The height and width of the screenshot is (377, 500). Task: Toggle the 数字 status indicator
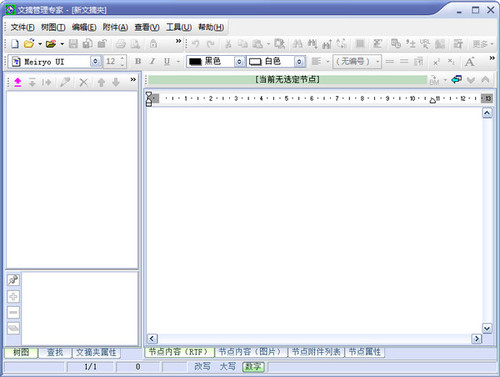tap(253, 367)
